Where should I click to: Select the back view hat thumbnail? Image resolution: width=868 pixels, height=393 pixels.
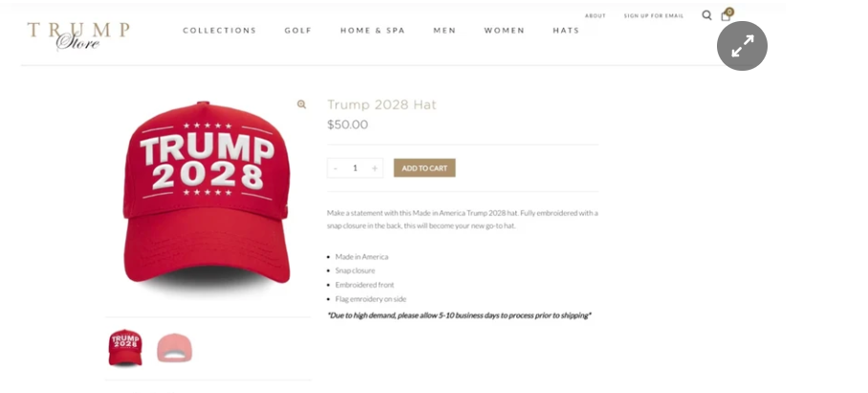click(x=174, y=348)
